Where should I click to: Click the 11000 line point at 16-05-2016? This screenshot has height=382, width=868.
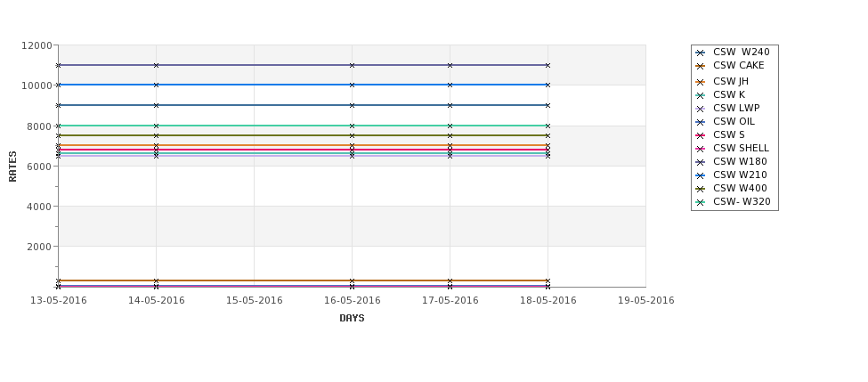point(352,65)
